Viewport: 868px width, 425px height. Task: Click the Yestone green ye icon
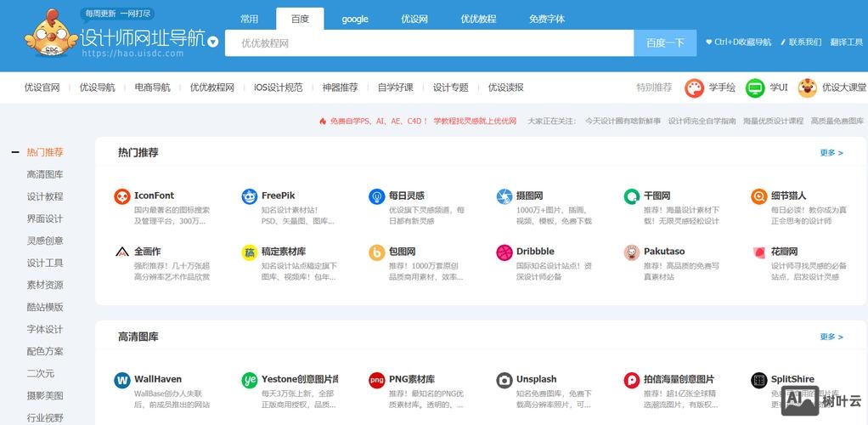click(250, 380)
